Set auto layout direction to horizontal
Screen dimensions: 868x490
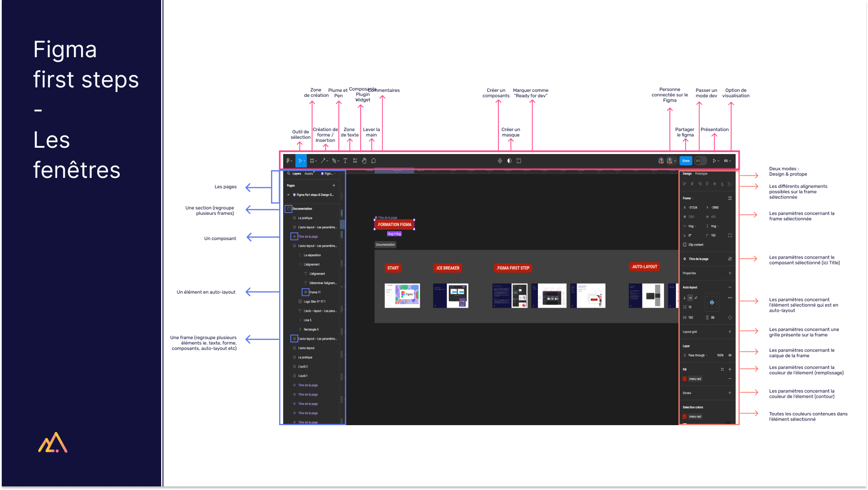(690, 298)
